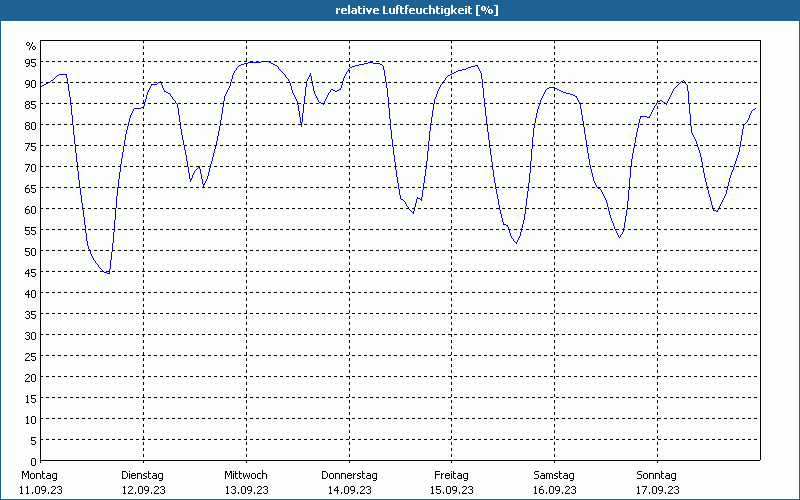The width and height of the screenshot is (800, 500).
Task: Click the Montag day label
Action: [x=39, y=476]
